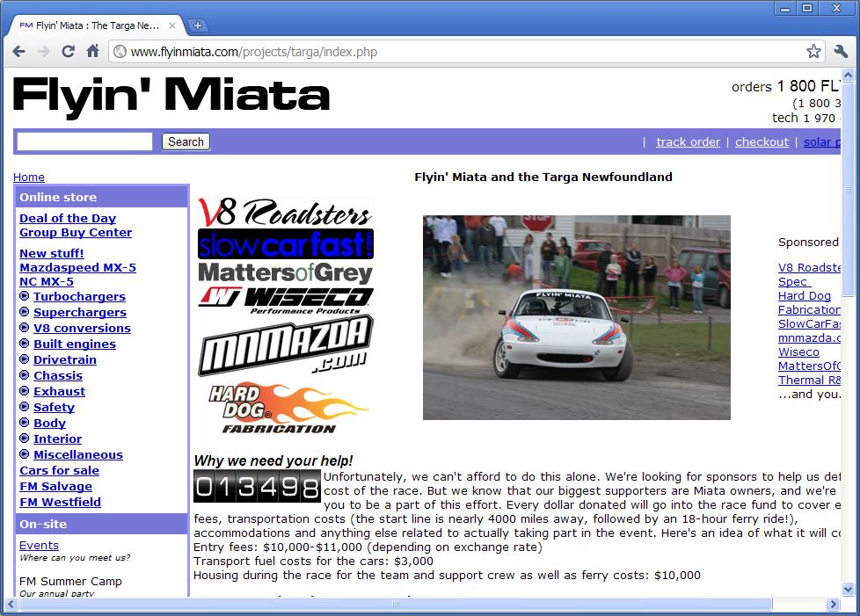The height and width of the screenshot is (616, 860).
Task: Expand the Turbochargers category bullet icon
Action: 24,296
